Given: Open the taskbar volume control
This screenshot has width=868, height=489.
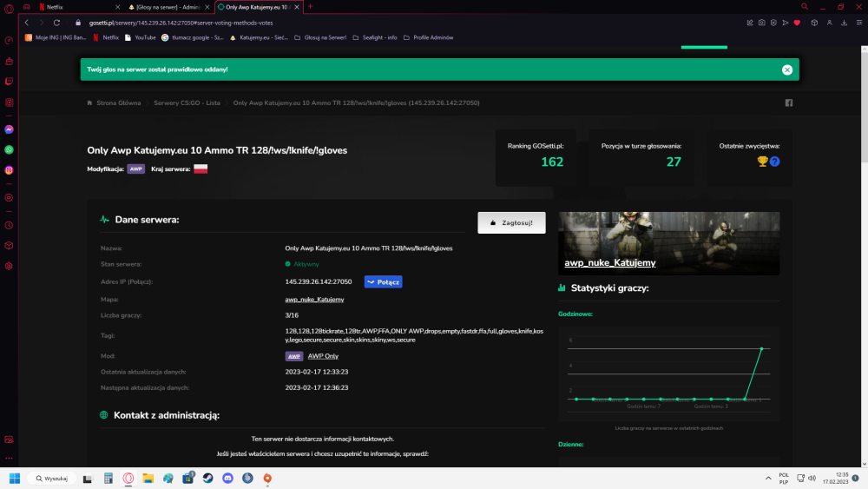Looking at the screenshot, I should click(812, 478).
